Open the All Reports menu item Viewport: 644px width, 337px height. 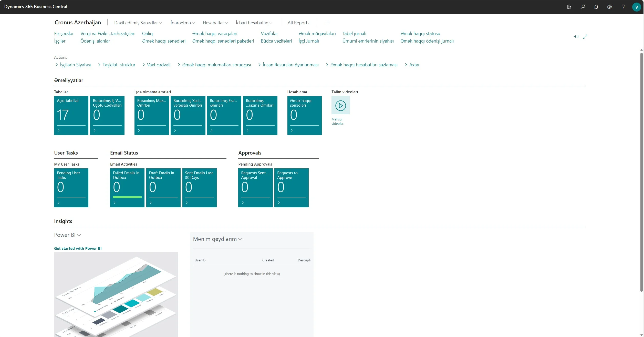pos(298,23)
